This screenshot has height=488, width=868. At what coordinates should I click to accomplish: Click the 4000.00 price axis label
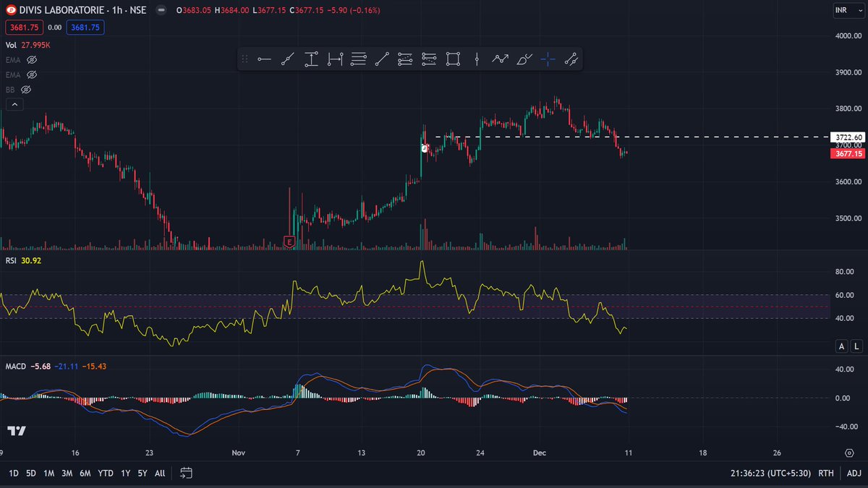click(847, 36)
